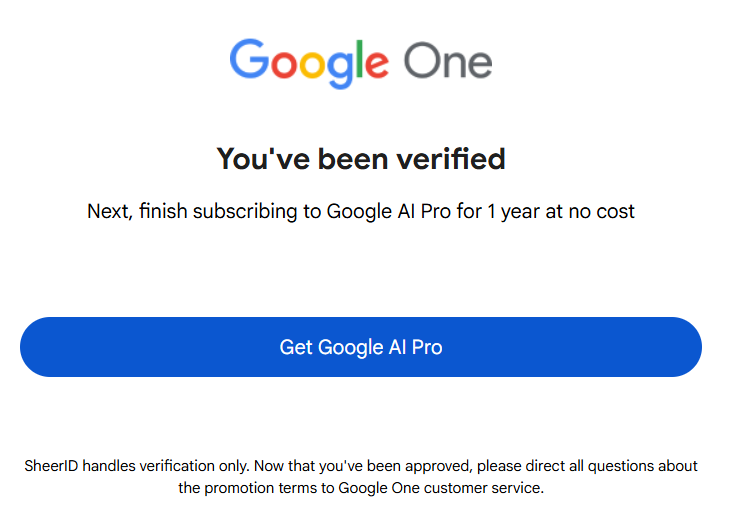Click the Get Google AI Pro button

pos(361,347)
